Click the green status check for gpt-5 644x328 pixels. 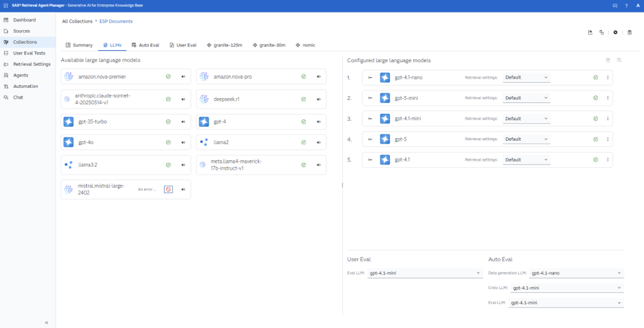pyautogui.click(x=596, y=139)
